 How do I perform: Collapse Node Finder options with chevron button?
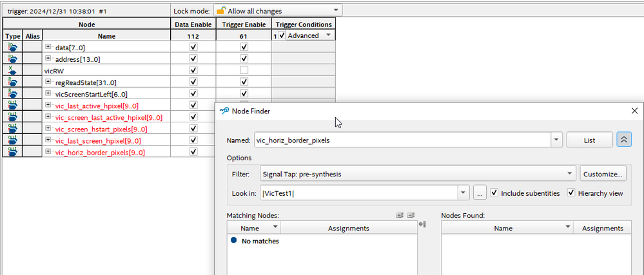[x=624, y=140]
